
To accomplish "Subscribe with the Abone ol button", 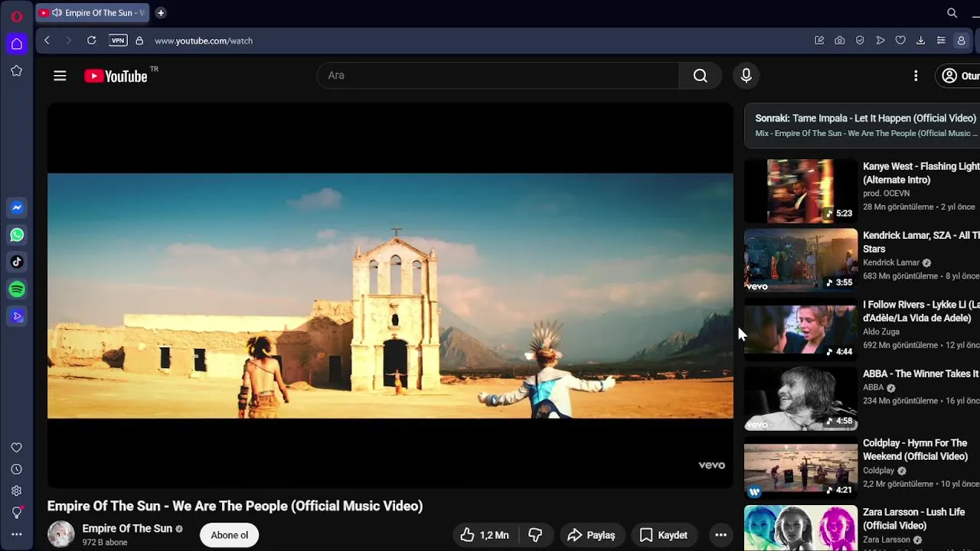I will (x=230, y=535).
